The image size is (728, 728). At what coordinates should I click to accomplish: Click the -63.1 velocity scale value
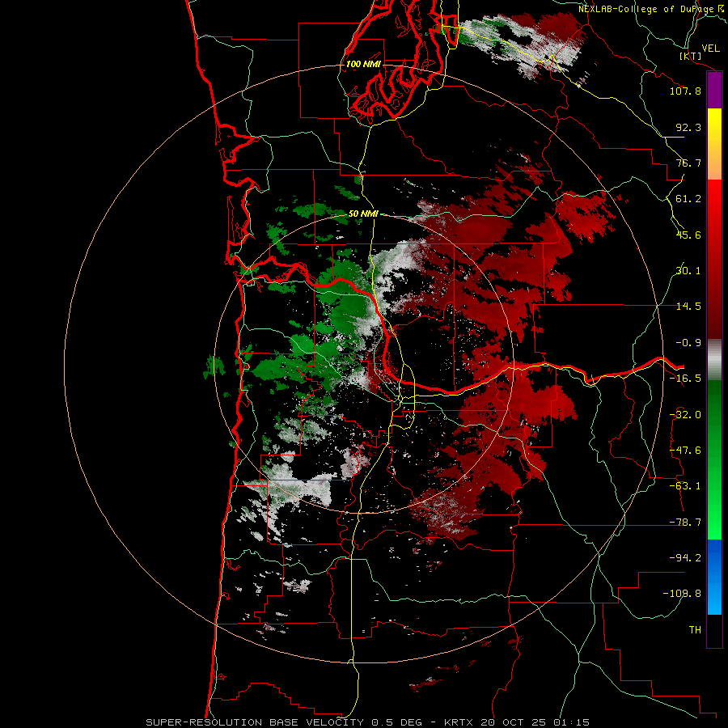click(685, 486)
